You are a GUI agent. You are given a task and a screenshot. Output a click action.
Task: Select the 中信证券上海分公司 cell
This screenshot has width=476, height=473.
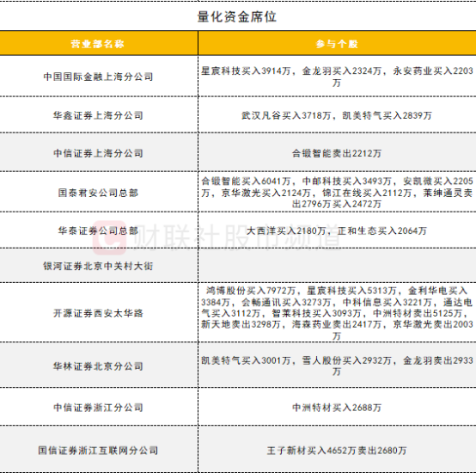98,153
